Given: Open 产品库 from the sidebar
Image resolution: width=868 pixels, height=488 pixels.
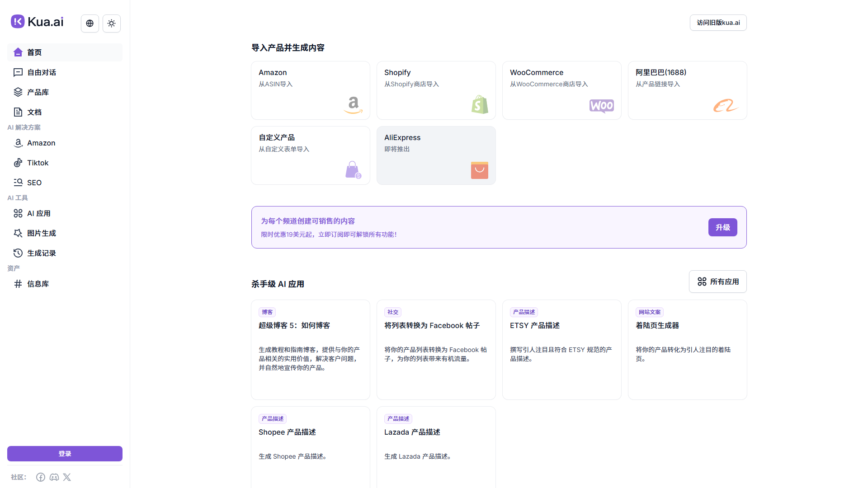Looking at the screenshot, I should pyautogui.click(x=38, y=92).
